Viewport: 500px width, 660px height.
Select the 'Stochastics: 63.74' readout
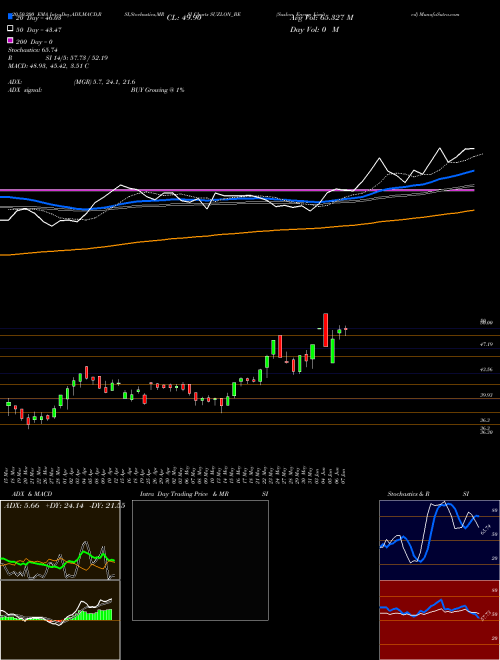coord(32,50)
